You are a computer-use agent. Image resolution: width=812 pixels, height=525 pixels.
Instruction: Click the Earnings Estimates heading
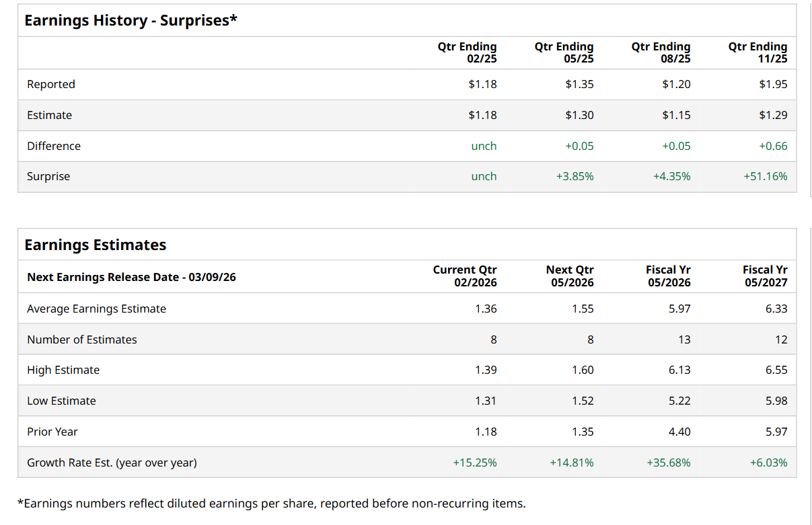[x=96, y=245]
